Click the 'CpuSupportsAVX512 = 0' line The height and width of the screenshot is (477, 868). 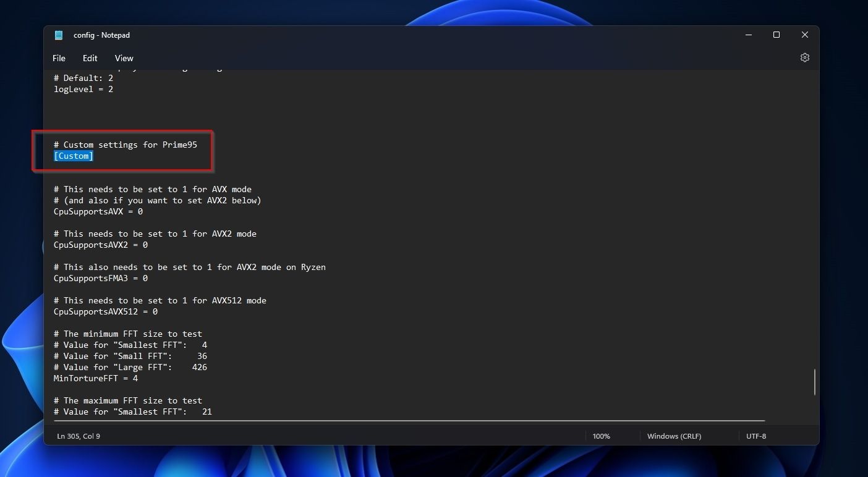[106, 311]
